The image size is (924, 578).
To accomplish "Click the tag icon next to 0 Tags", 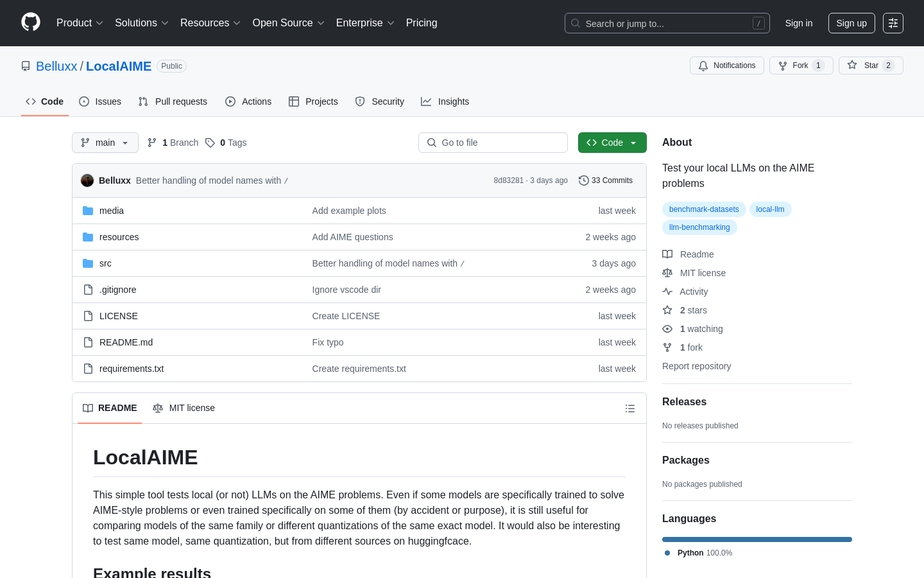I will (x=210, y=143).
